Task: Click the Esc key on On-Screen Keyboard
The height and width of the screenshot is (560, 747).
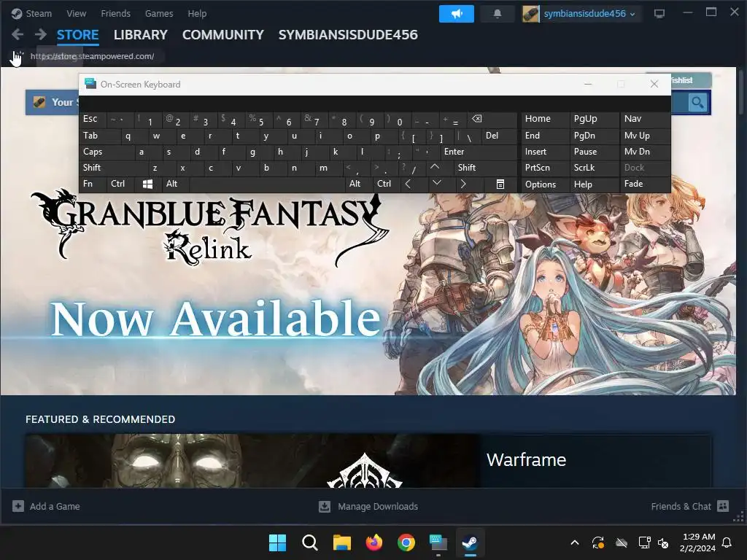Action: point(93,119)
